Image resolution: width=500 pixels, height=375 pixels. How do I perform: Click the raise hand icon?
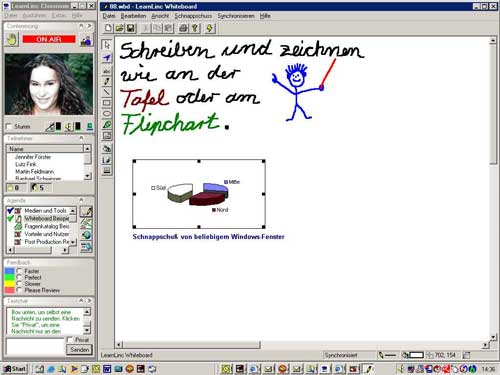point(12,40)
